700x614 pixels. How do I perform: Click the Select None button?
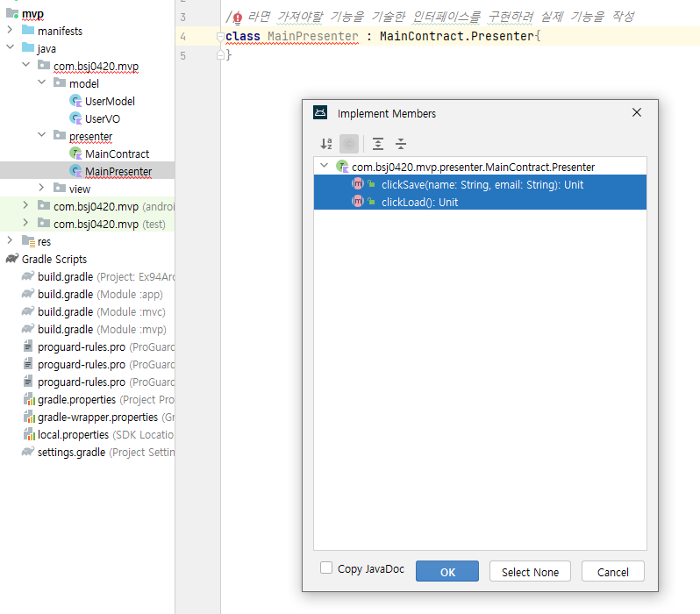(x=530, y=572)
